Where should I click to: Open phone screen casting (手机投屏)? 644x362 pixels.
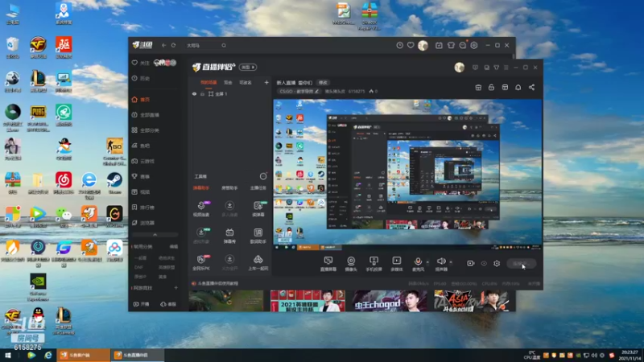(374, 264)
